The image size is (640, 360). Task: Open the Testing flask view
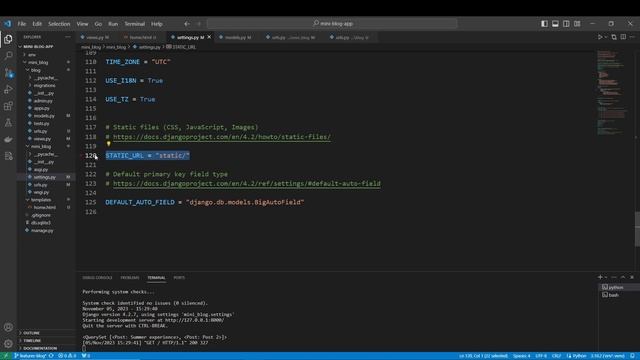coord(8,123)
